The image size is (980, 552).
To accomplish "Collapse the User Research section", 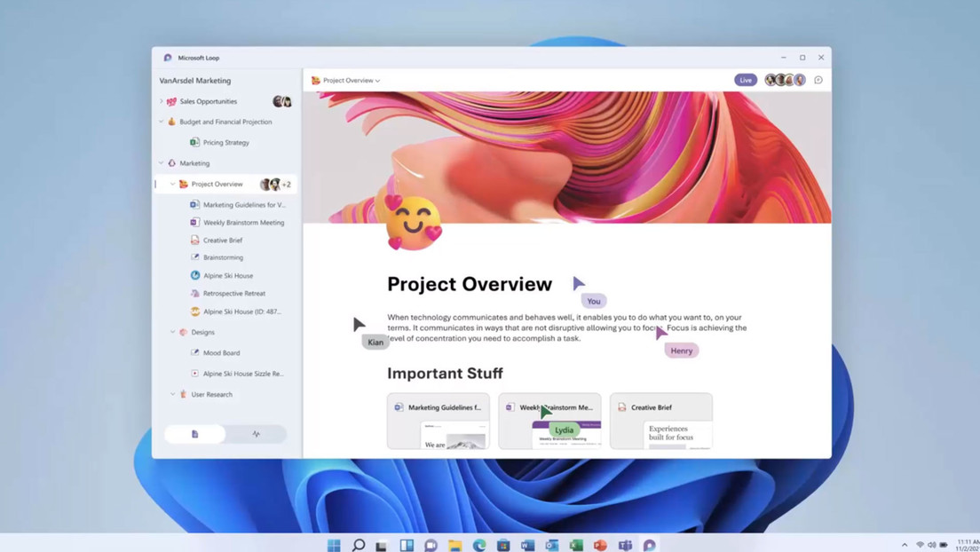I will tap(173, 394).
